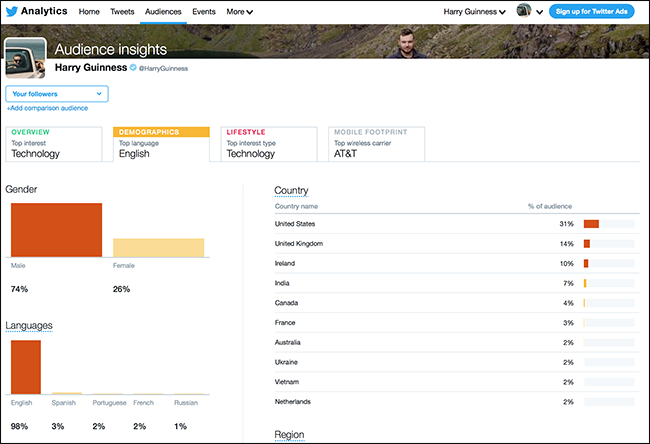Expand the More menu

pyautogui.click(x=239, y=12)
